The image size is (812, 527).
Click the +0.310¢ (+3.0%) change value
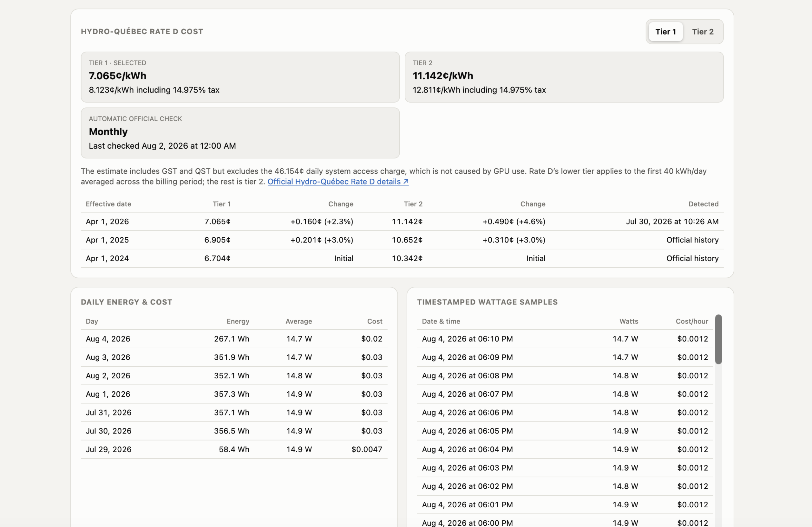(x=514, y=240)
